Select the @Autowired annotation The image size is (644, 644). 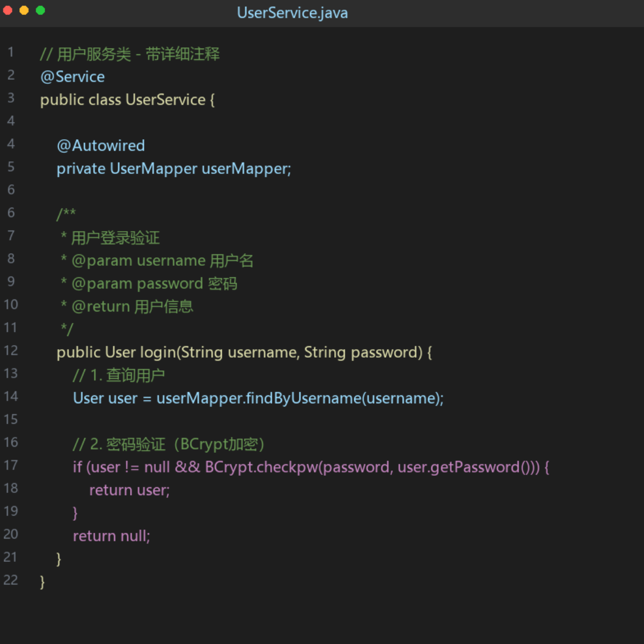tap(100, 145)
